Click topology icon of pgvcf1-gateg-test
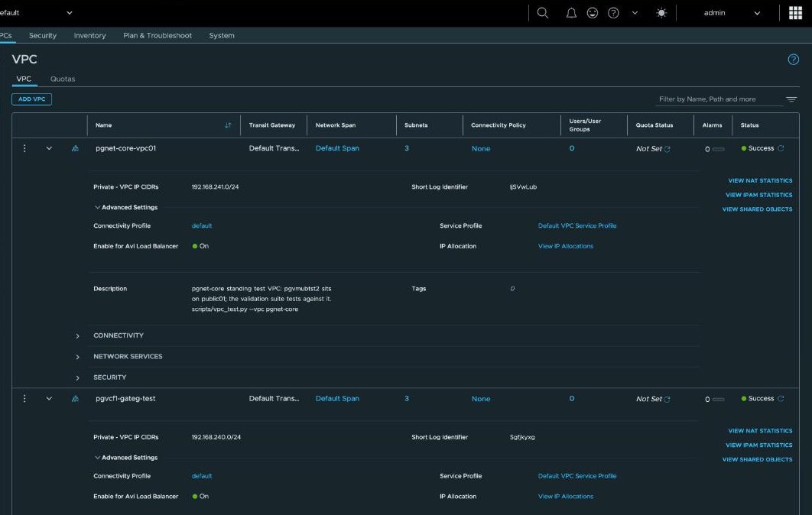This screenshot has width=812, height=515. pos(75,399)
